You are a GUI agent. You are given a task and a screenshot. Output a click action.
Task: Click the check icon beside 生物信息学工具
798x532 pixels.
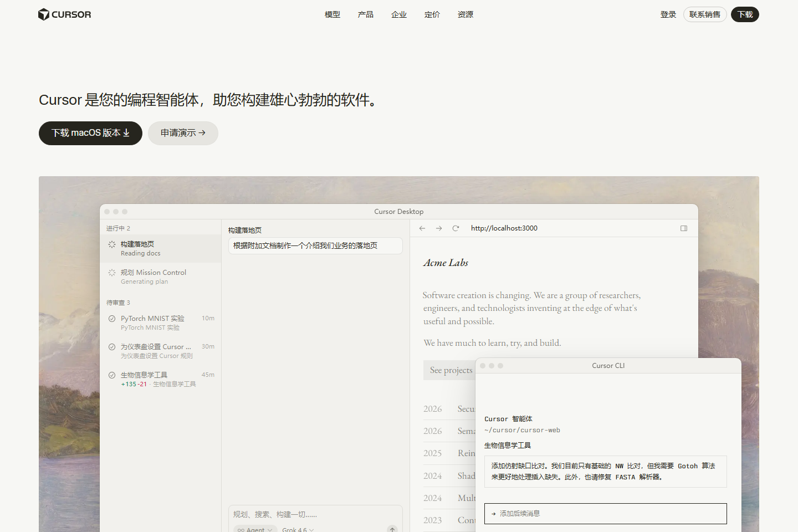pos(112,375)
